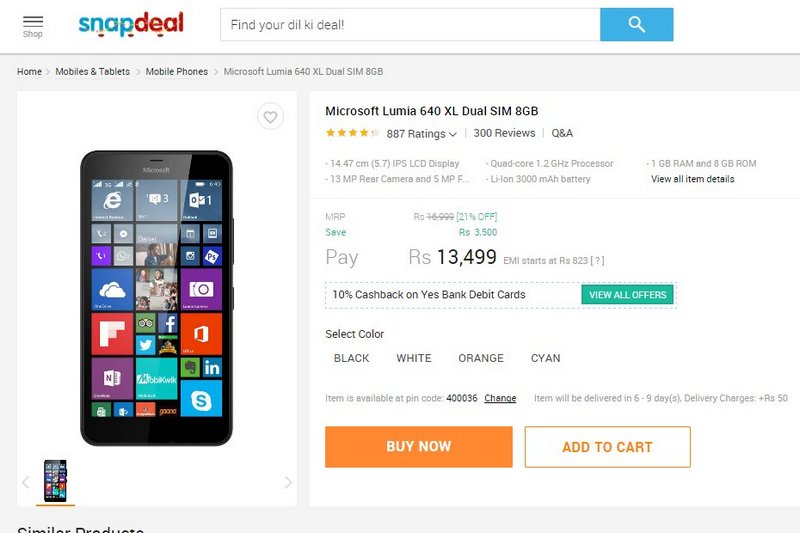The image size is (800, 533).
Task: Show previous product image with left arrow
Action: (x=26, y=482)
